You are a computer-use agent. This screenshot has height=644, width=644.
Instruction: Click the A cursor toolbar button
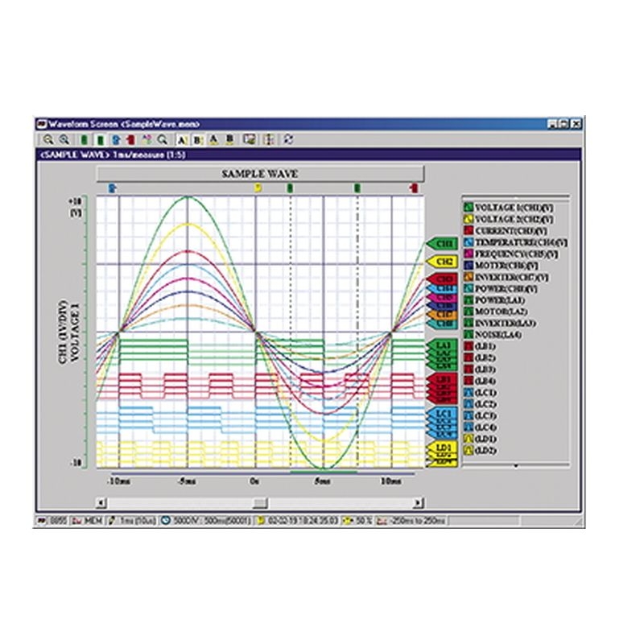182,140
